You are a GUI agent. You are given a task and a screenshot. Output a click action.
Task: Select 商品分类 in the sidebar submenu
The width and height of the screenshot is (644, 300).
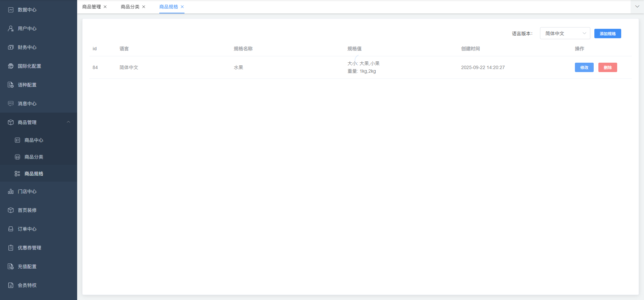[34, 157]
